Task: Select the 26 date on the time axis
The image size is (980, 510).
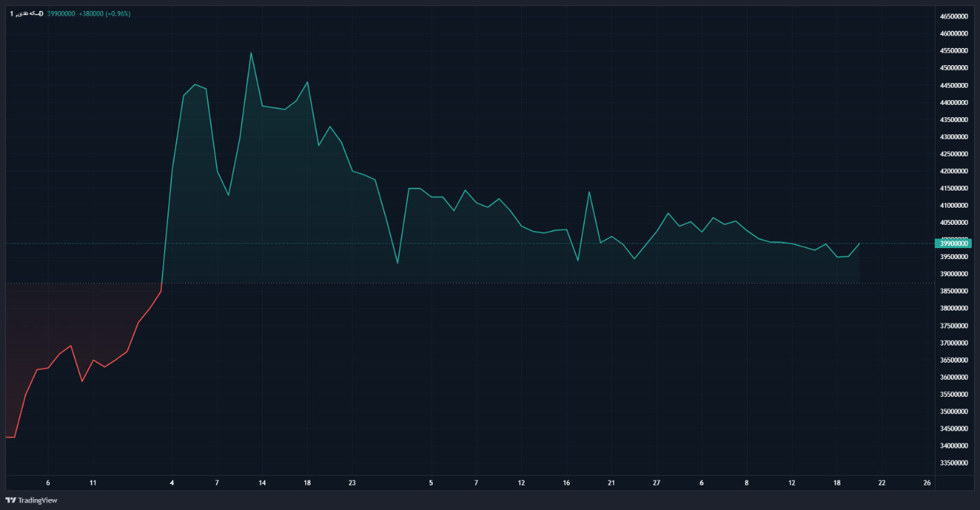Action: 927,483
